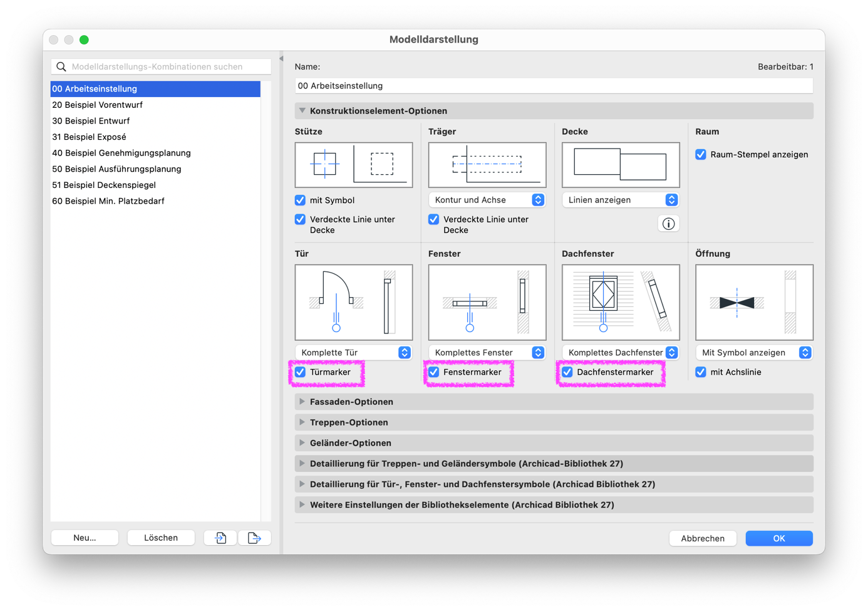Click the info icon under Decke

(x=668, y=224)
